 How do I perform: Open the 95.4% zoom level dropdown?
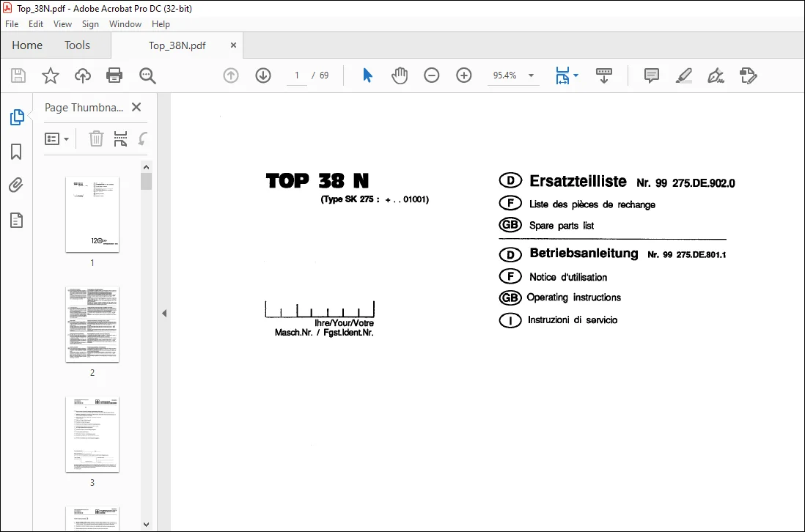[x=531, y=75]
